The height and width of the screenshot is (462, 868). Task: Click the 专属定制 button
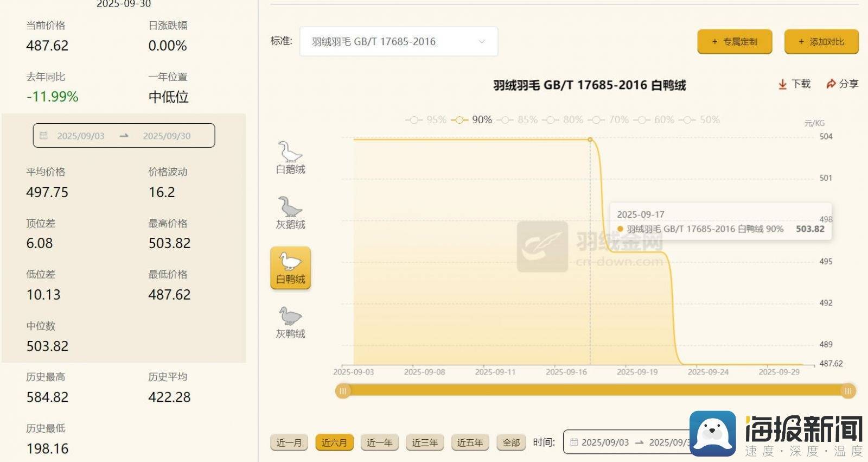pos(735,42)
